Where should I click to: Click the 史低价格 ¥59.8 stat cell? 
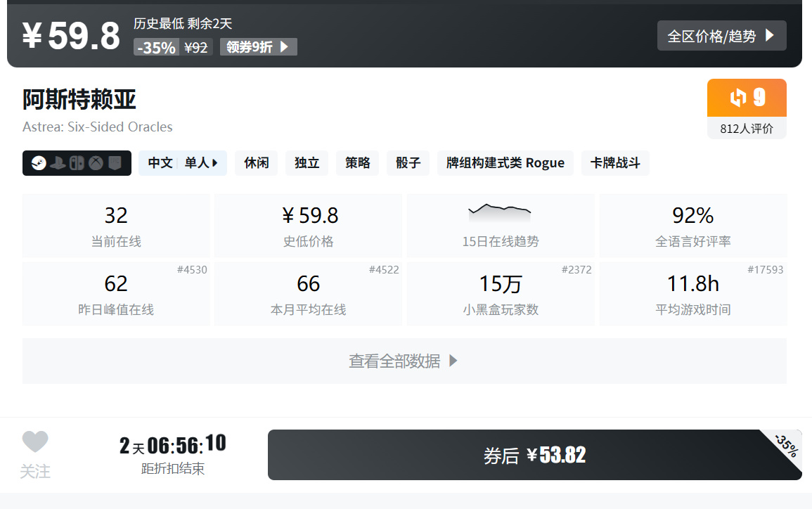[309, 226]
